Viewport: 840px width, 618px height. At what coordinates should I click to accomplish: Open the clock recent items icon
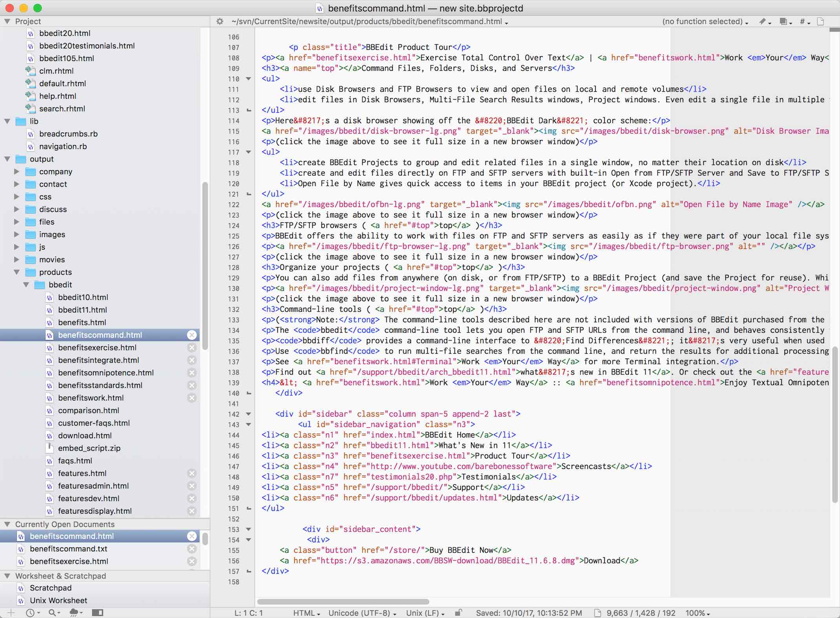(x=31, y=613)
